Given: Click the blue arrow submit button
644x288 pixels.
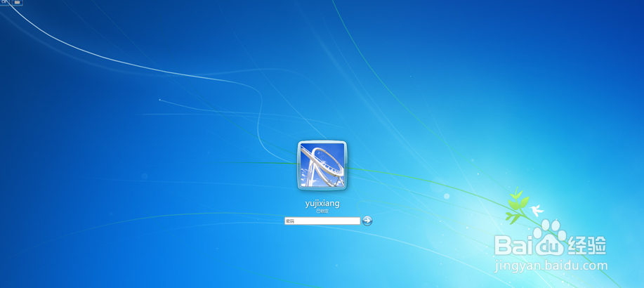Looking at the screenshot, I should click(367, 221).
